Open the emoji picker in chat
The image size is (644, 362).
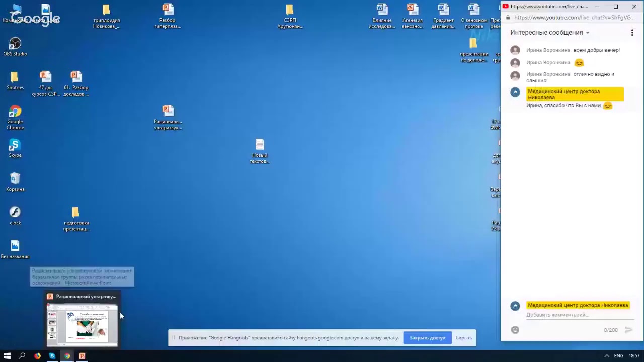pyautogui.click(x=515, y=330)
